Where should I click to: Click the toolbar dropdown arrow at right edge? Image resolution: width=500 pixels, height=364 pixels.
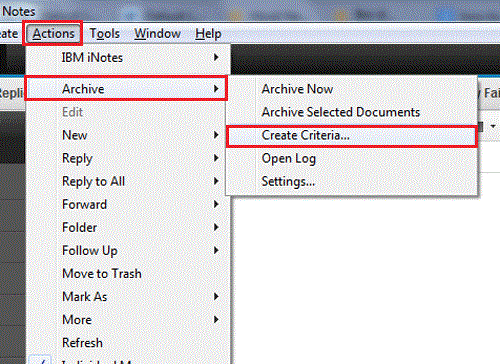pos(493,126)
